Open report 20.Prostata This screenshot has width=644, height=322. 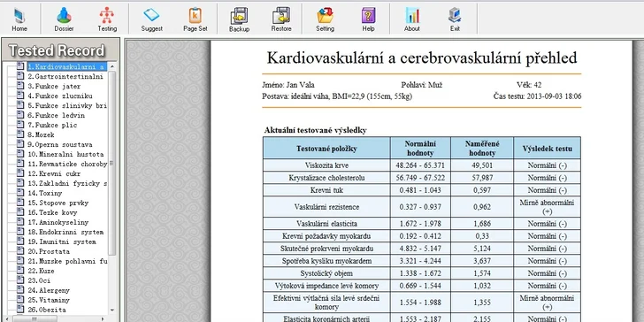[x=49, y=251]
